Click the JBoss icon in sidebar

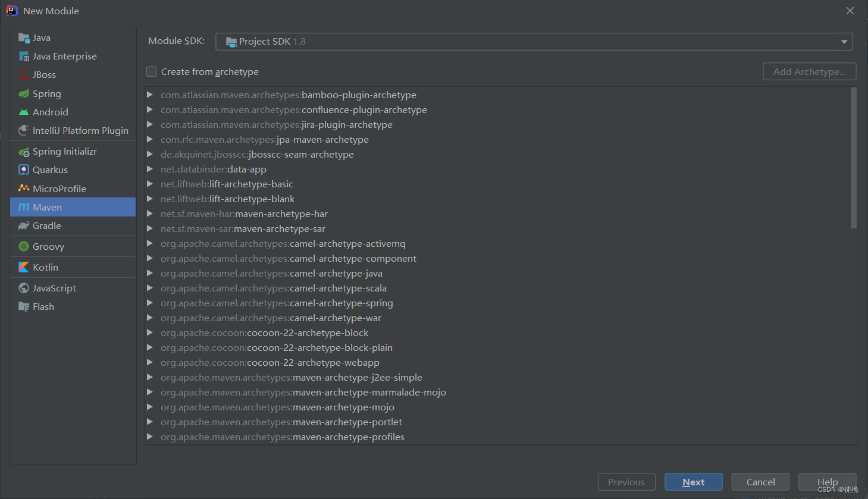pyautogui.click(x=24, y=75)
